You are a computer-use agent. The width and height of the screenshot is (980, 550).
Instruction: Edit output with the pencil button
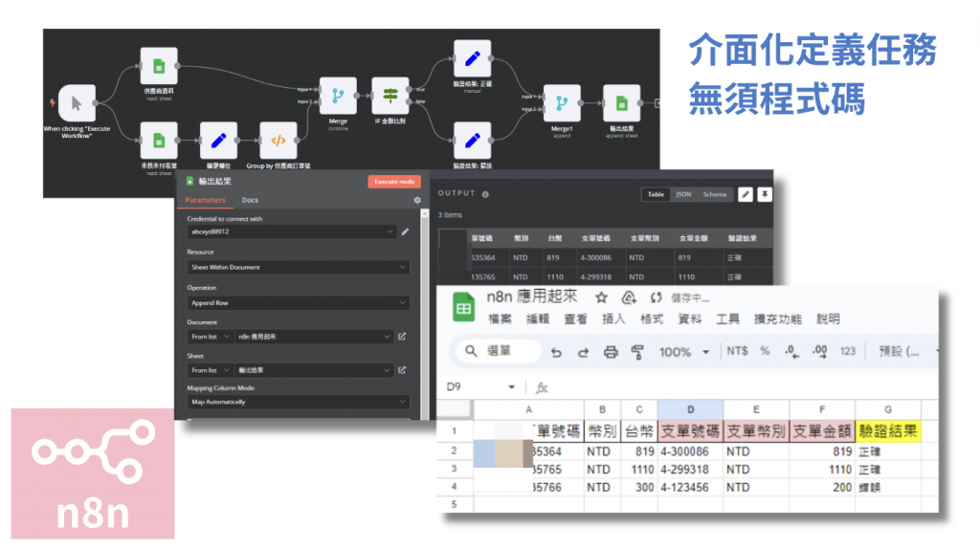point(745,194)
